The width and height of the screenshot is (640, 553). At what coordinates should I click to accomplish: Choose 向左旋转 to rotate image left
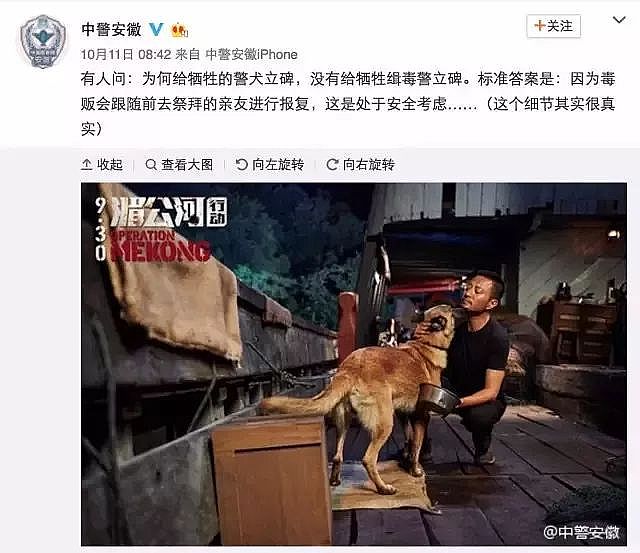270,164
